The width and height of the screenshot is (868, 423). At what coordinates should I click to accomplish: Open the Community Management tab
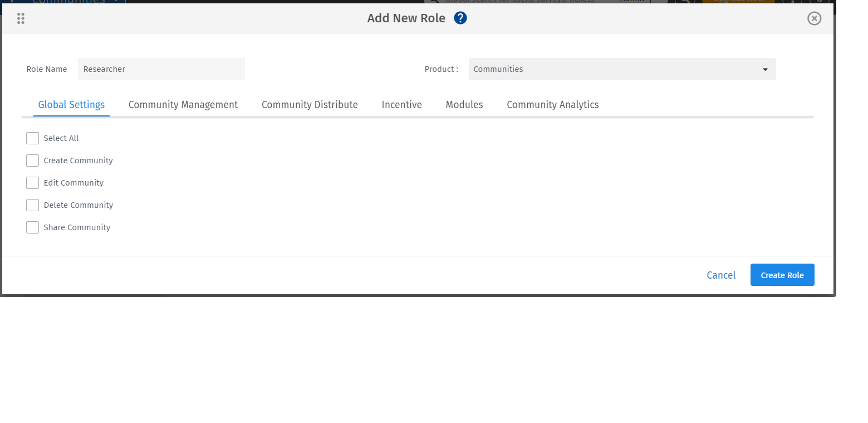click(x=183, y=105)
